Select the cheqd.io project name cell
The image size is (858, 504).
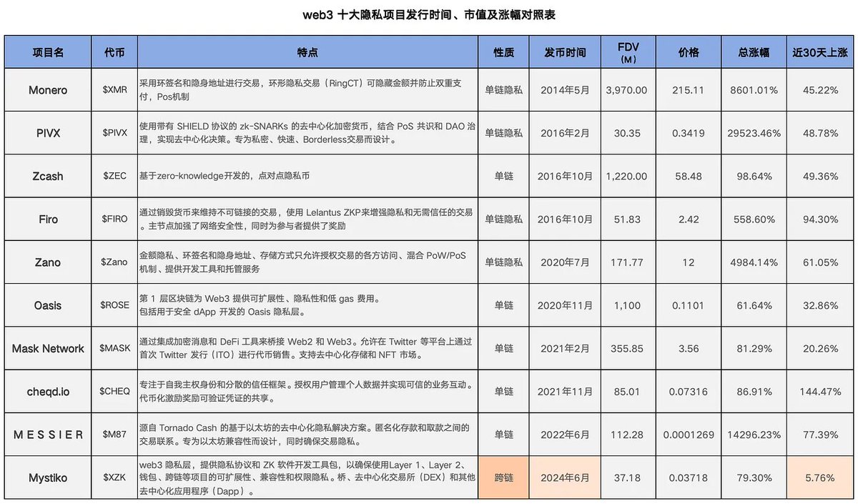(48, 391)
